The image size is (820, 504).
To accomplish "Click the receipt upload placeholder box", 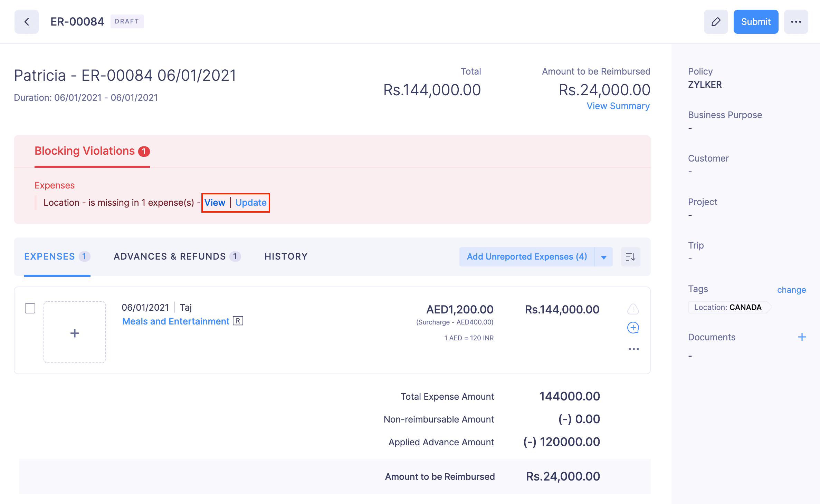I will click(75, 332).
